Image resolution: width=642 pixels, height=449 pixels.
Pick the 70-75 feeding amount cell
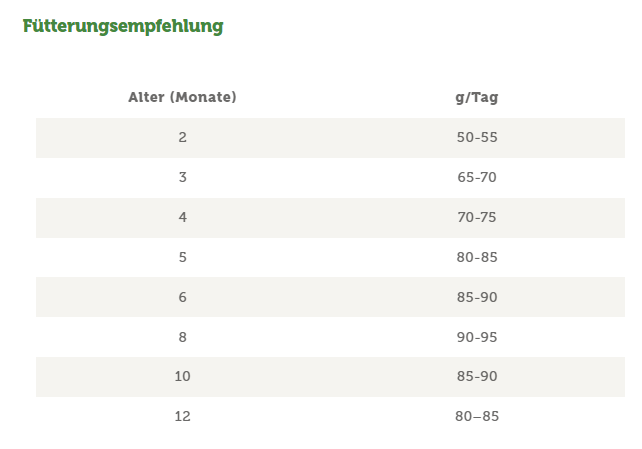tap(476, 217)
